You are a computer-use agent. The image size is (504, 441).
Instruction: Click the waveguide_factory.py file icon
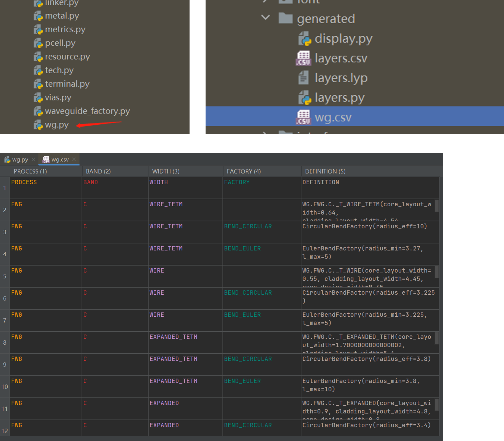click(x=38, y=111)
